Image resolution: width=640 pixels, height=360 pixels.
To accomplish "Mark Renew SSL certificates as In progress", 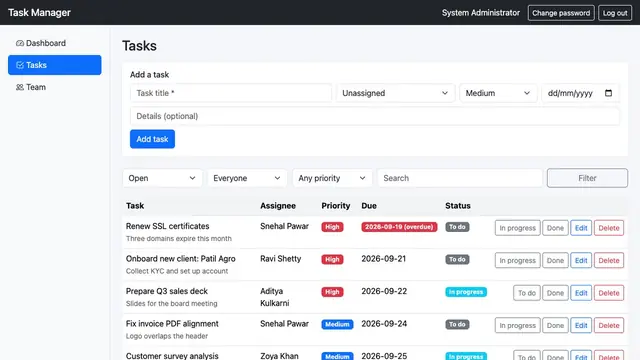I will (x=517, y=228).
